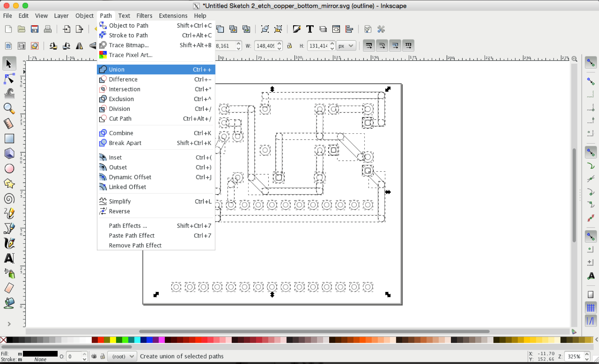Save the document
The width and height of the screenshot is (599, 364).
point(34,29)
